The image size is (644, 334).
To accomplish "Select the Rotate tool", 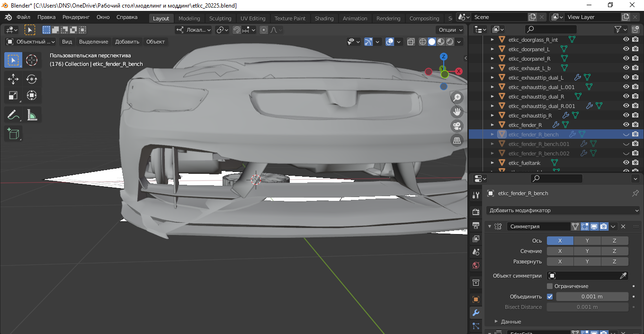I will 32,79.
